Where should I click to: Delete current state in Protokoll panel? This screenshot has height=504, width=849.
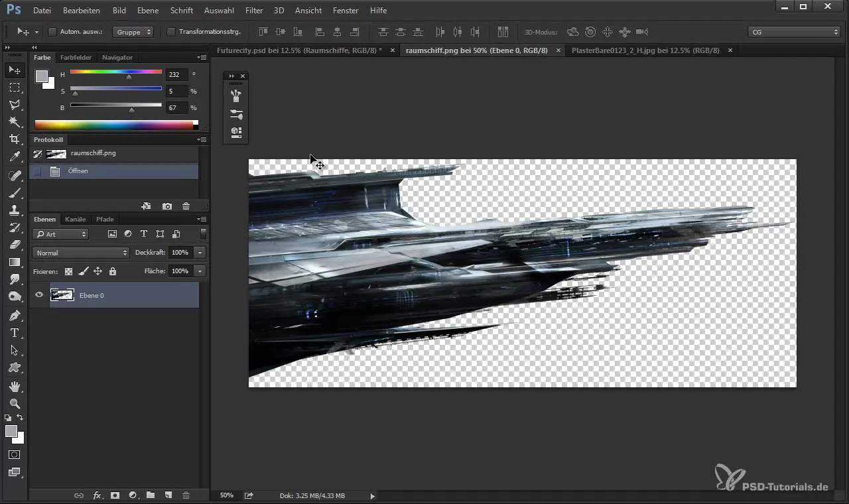point(186,207)
